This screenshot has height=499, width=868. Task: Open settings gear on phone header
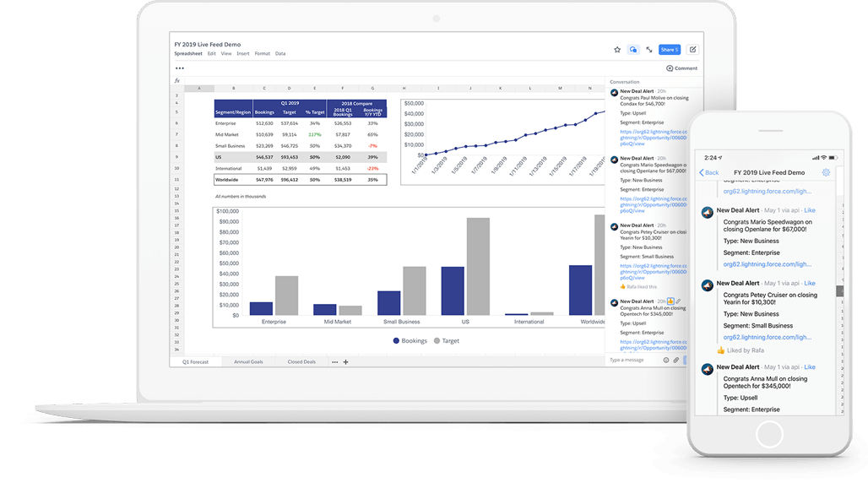pyautogui.click(x=826, y=172)
